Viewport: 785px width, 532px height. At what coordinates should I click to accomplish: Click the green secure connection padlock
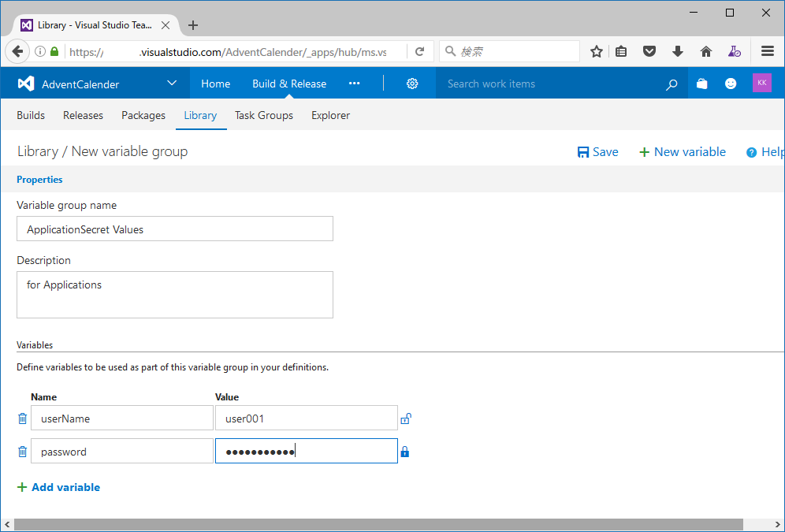coord(54,51)
